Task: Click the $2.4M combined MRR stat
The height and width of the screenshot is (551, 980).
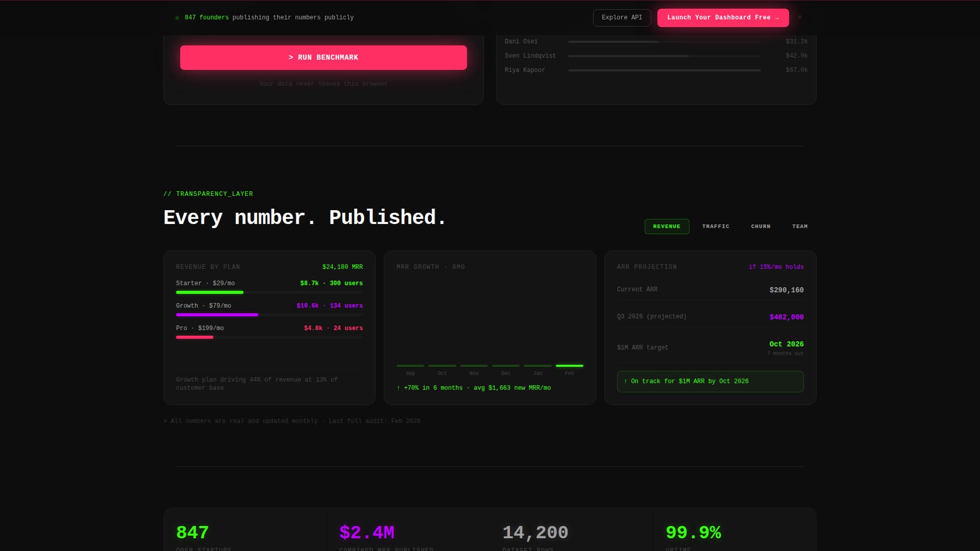Action: (x=366, y=533)
